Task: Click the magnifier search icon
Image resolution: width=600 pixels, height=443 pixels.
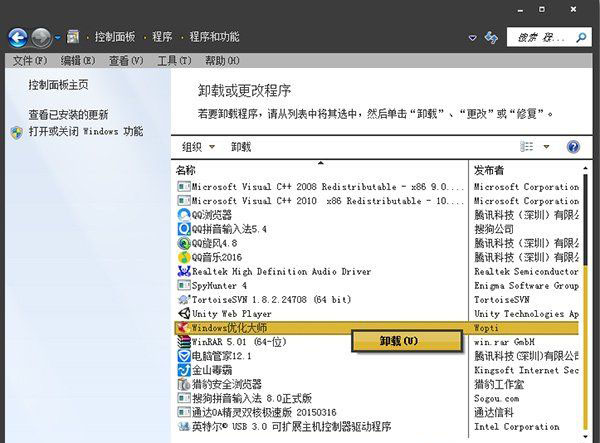Action: coord(581,37)
